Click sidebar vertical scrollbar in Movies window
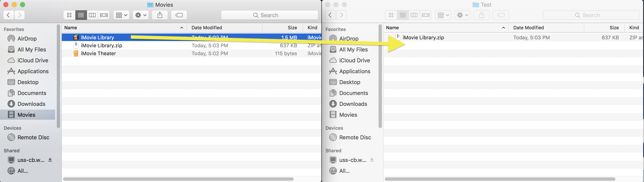This screenshot has height=182, width=644. [x=58, y=76]
